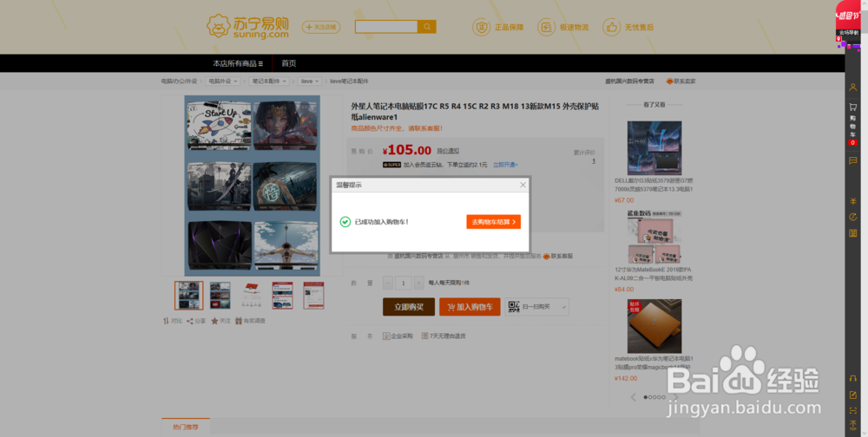868x437 pixels.
Task: Click the 关注 star icon
Action: click(x=214, y=321)
